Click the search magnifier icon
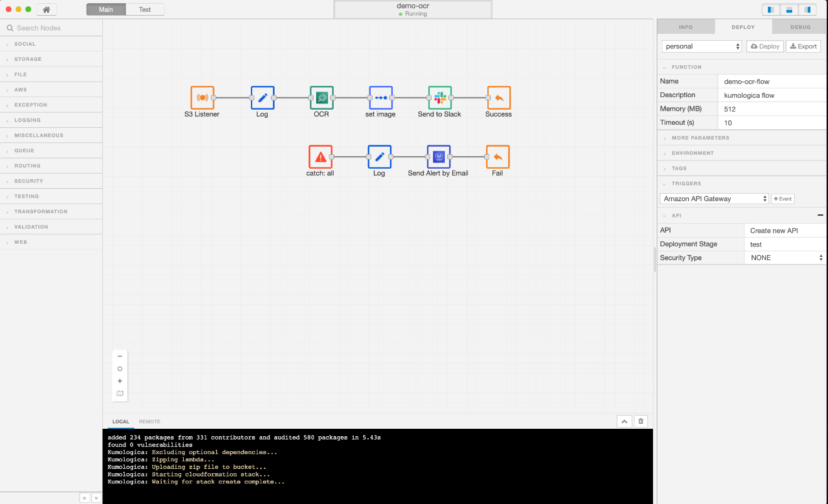The width and height of the screenshot is (828, 504). point(10,28)
